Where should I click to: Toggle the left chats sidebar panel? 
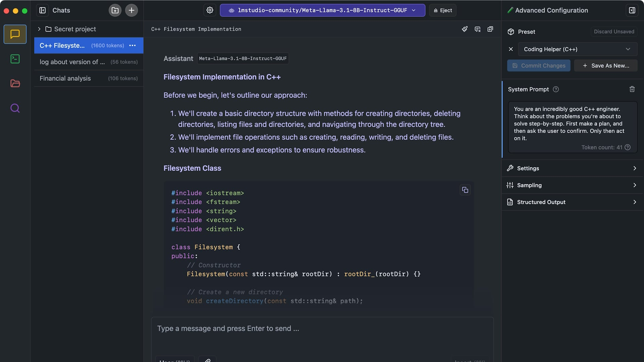pos(43,10)
